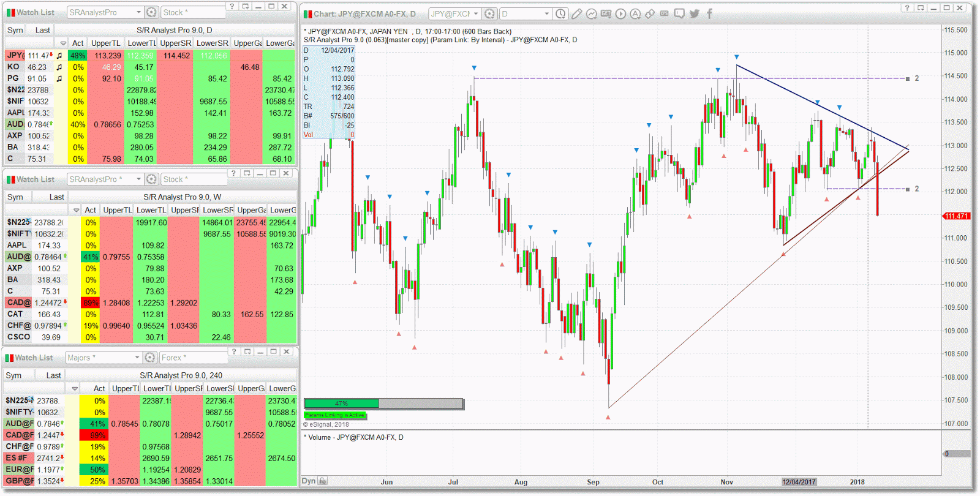Share chart via Twitter bird icon
980x496 pixels.
(694, 13)
